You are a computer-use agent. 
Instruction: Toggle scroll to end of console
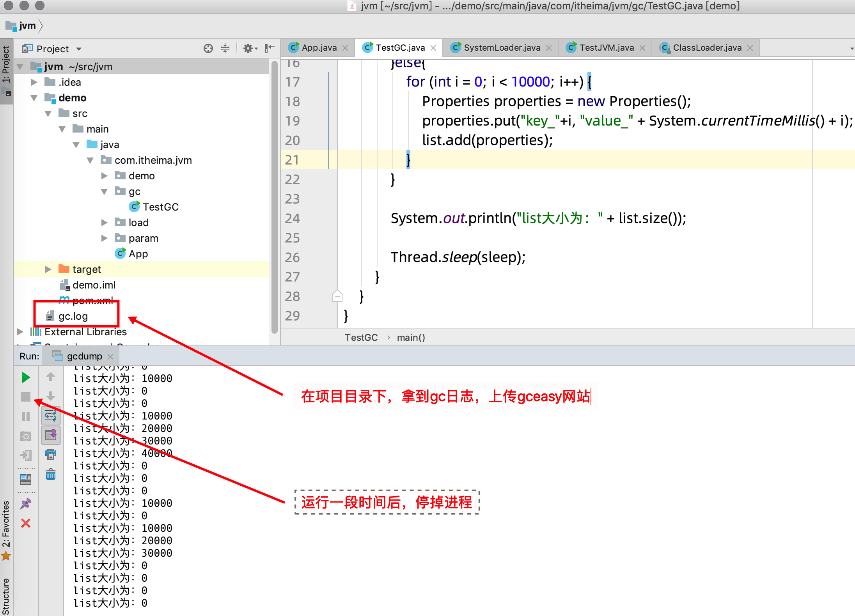click(x=51, y=435)
